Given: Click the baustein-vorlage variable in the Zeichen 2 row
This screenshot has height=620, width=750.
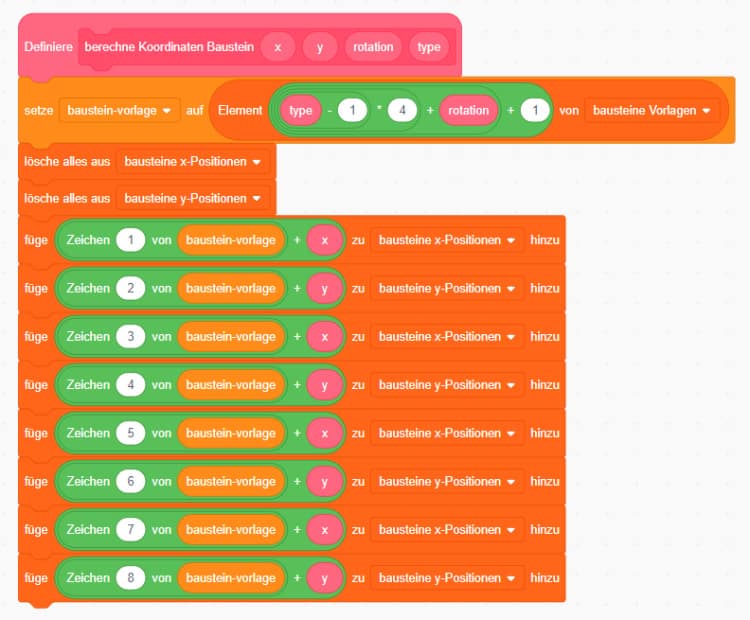Looking at the screenshot, I should (x=231, y=288).
